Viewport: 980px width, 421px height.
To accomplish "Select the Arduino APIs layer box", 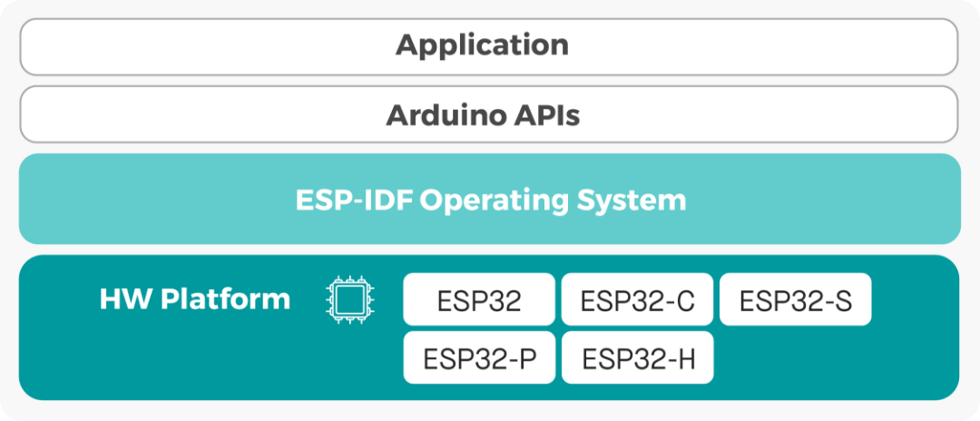I will (x=489, y=114).
